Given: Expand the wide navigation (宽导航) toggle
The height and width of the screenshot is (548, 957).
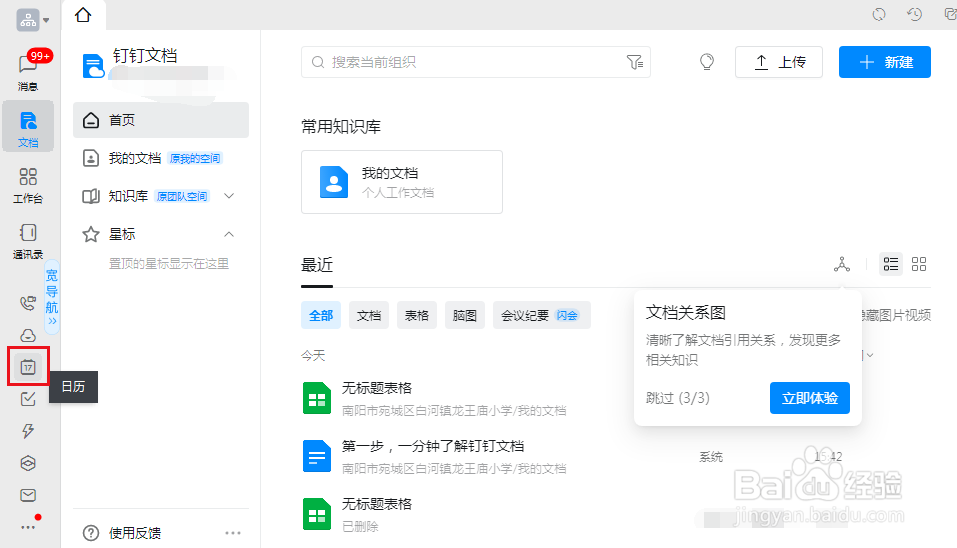Looking at the screenshot, I should point(52,298).
